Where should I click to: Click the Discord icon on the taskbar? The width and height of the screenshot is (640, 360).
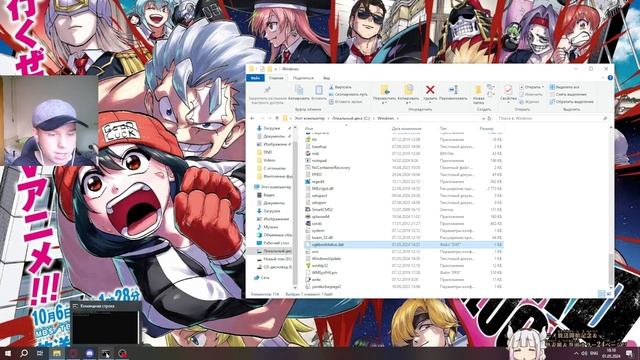click(x=90, y=353)
